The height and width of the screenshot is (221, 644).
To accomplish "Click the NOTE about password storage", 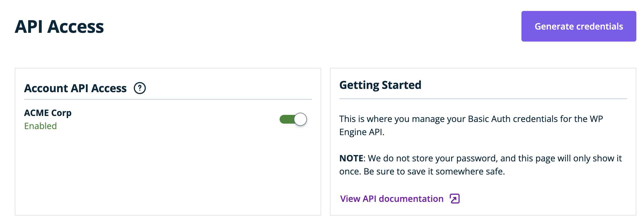I will click(x=481, y=165).
